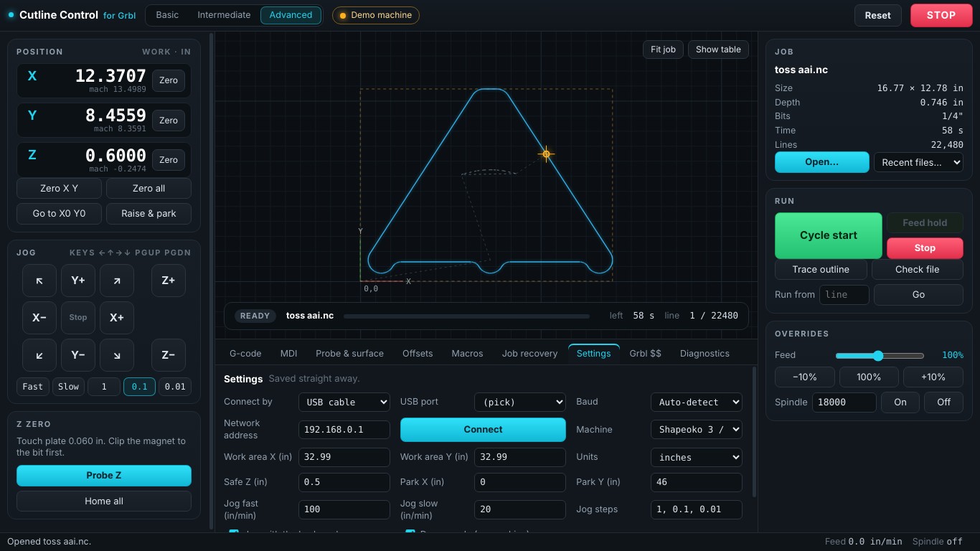The image size is (980, 551).
Task: Increase feed override by +10%
Action: click(933, 377)
